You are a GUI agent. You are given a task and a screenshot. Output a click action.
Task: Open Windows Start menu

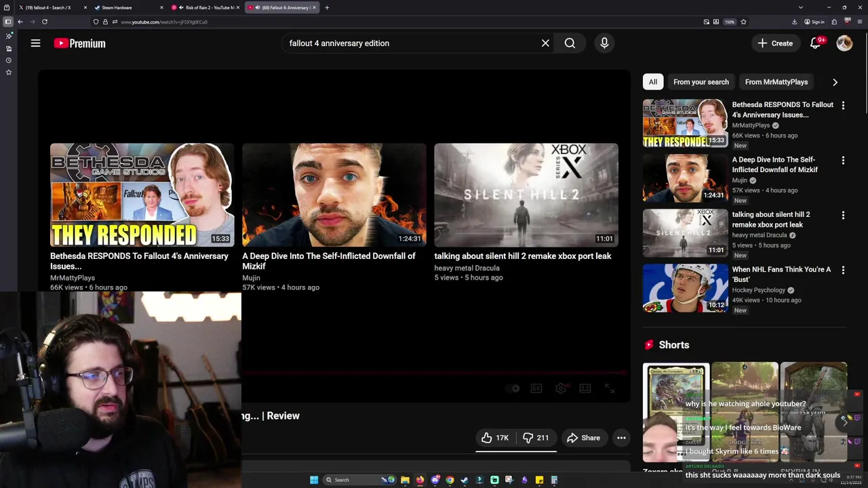[314, 480]
